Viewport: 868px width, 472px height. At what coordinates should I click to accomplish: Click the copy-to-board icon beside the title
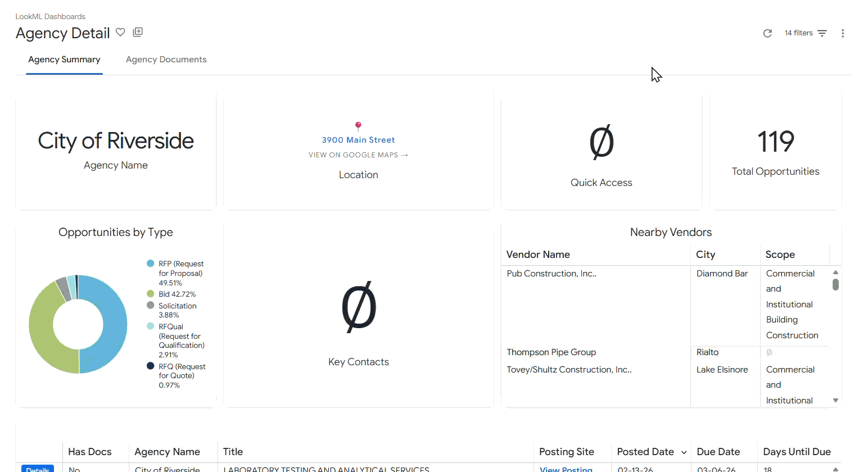point(138,32)
